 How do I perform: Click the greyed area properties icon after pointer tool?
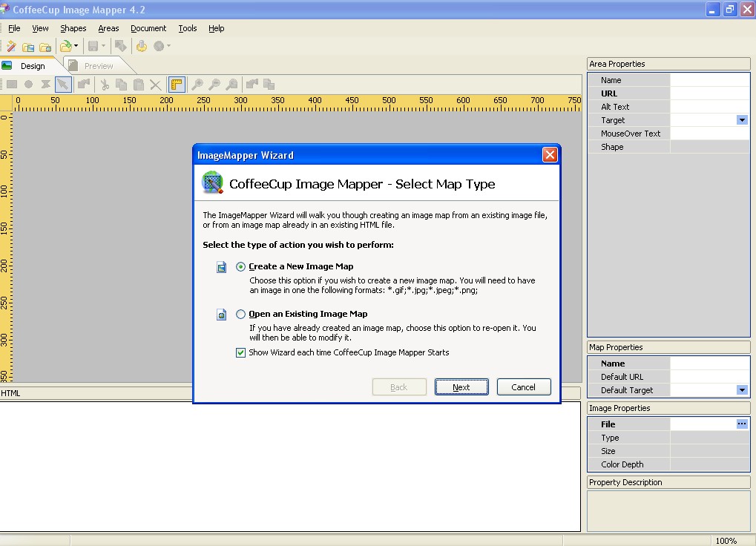tap(84, 85)
